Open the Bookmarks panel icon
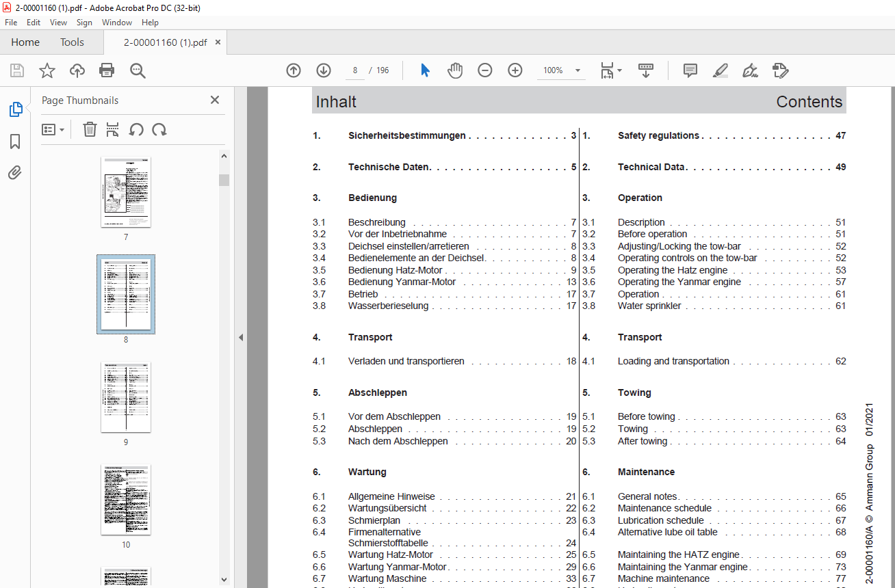The height and width of the screenshot is (588, 895). pos(15,142)
